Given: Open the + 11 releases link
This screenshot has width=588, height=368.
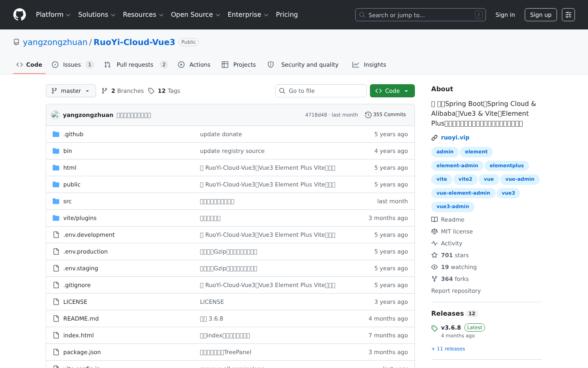Looking at the screenshot, I should tap(448, 349).
